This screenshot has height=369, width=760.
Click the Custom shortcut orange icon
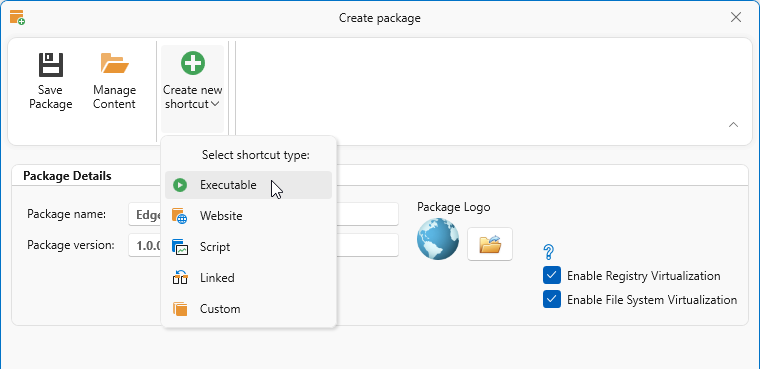[180, 309]
